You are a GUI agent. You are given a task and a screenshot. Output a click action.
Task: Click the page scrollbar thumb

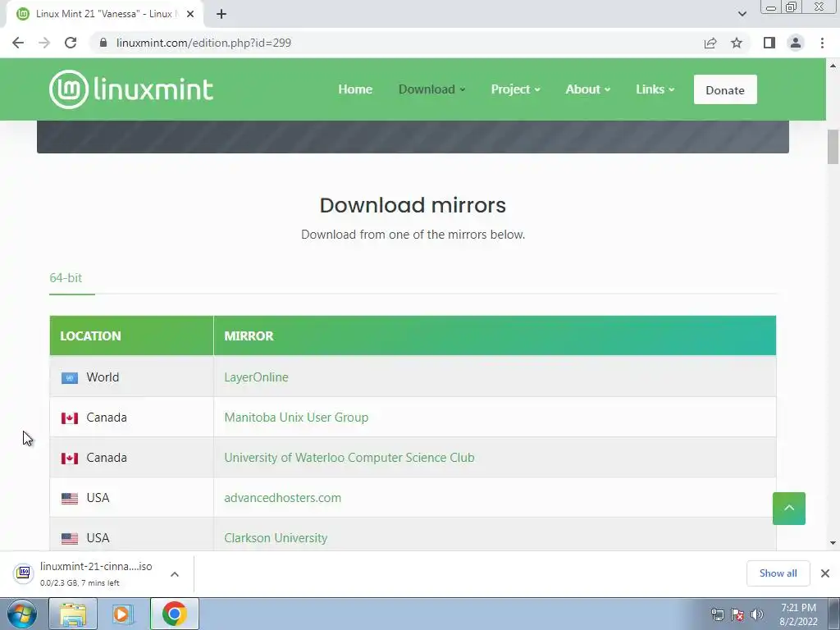pos(833,147)
